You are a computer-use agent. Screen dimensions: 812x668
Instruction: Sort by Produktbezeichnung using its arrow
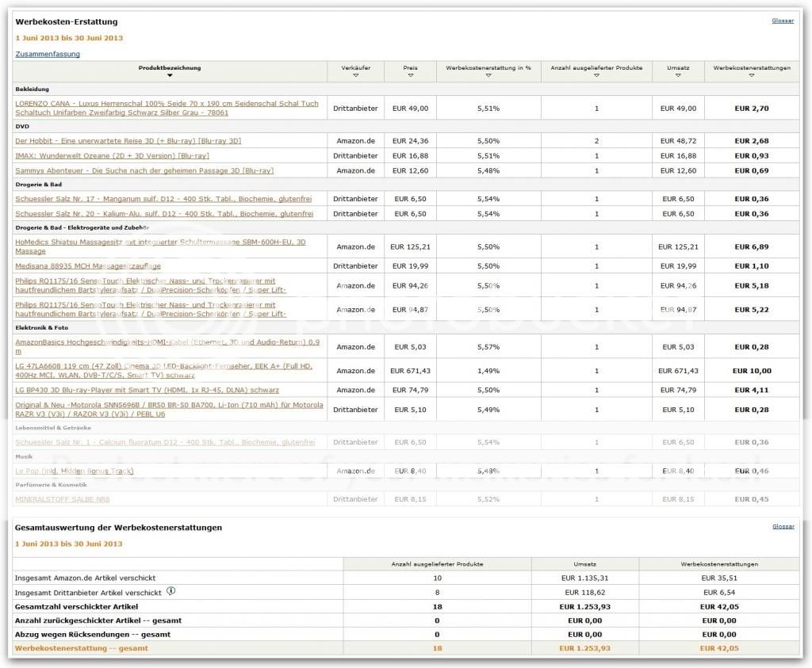click(170, 75)
